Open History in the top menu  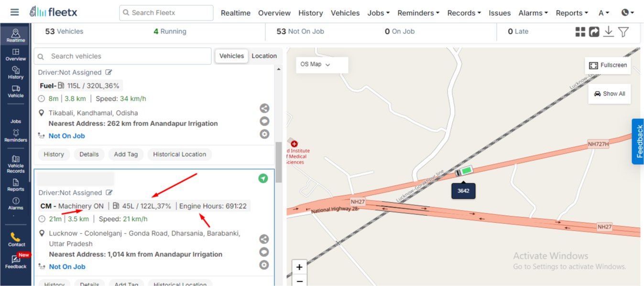[x=311, y=13]
